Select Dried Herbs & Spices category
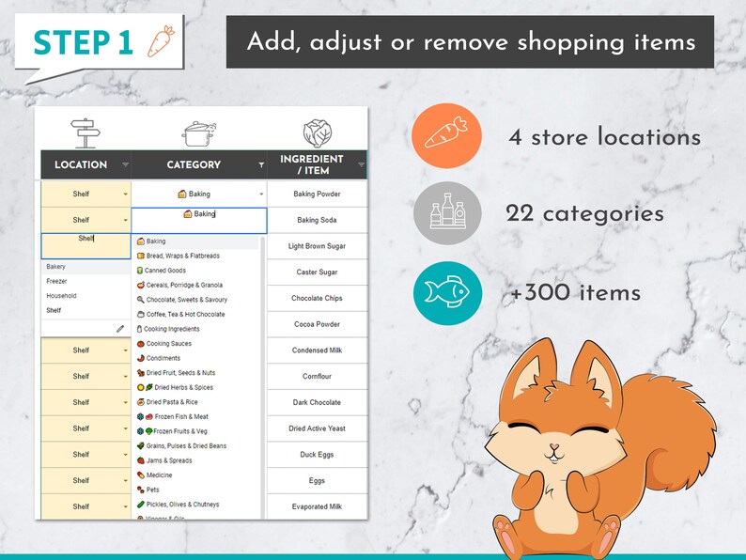 [196, 387]
